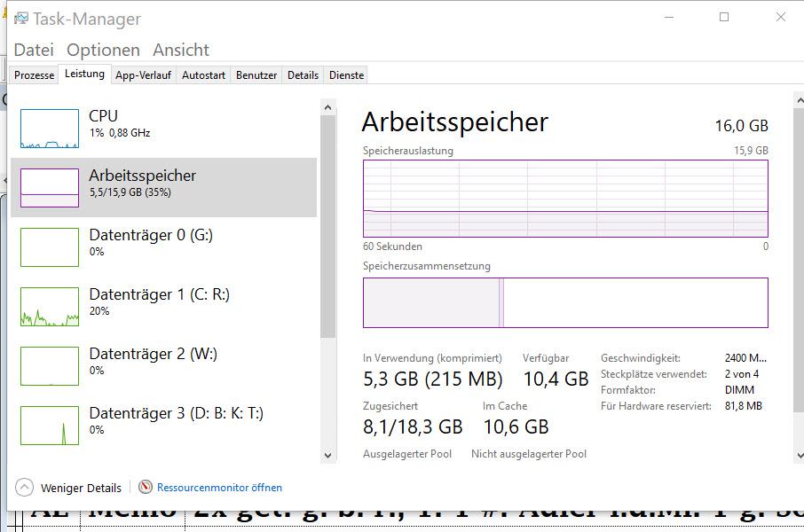The height and width of the screenshot is (532, 804).
Task: Open the Optionen menu
Action: point(103,50)
